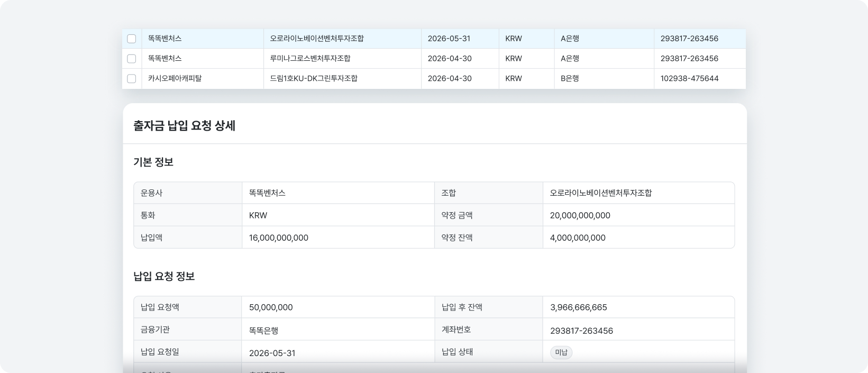
Task: Click 약정 금액 value 20,000,000,000
Action: coord(580,216)
